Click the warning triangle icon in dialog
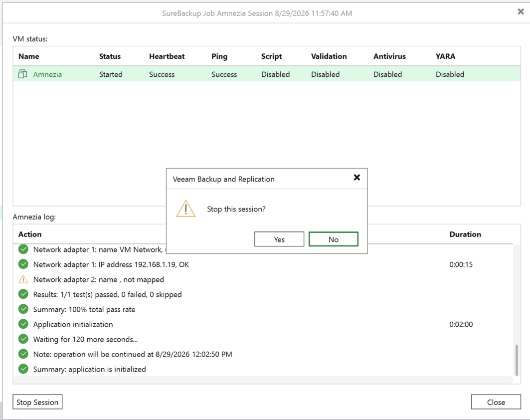Viewport: 530px width, 420px height. coord(186,209)
